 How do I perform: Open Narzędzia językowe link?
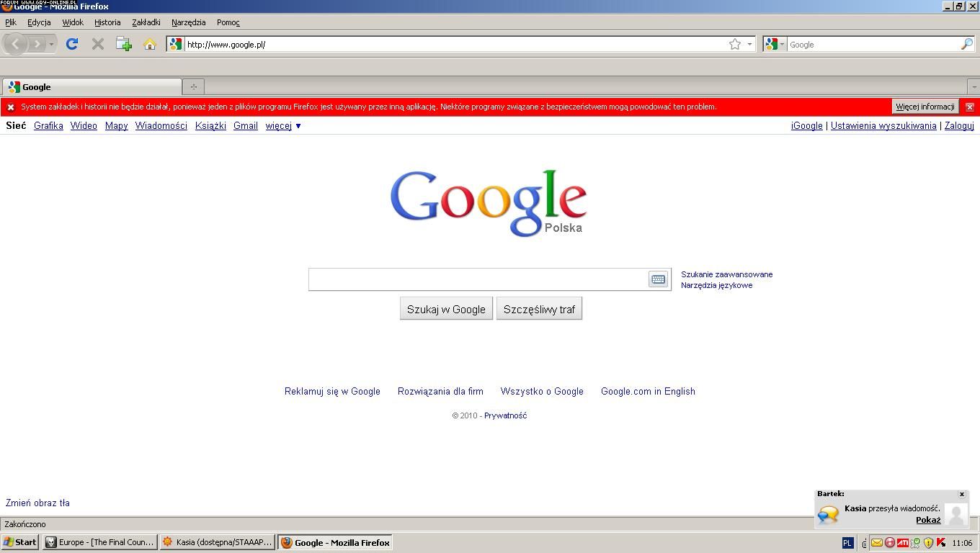tap(716, 285)
